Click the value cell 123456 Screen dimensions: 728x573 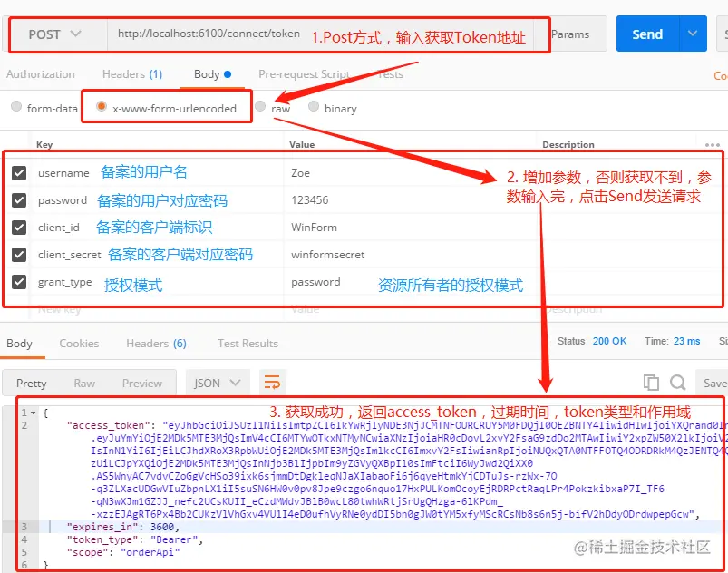pos(410,200)
